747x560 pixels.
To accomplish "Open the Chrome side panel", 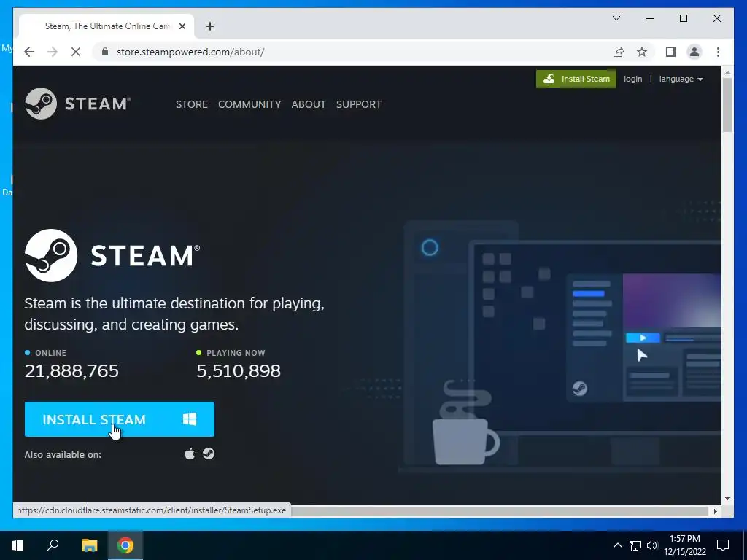I will (x=671, y=52).
